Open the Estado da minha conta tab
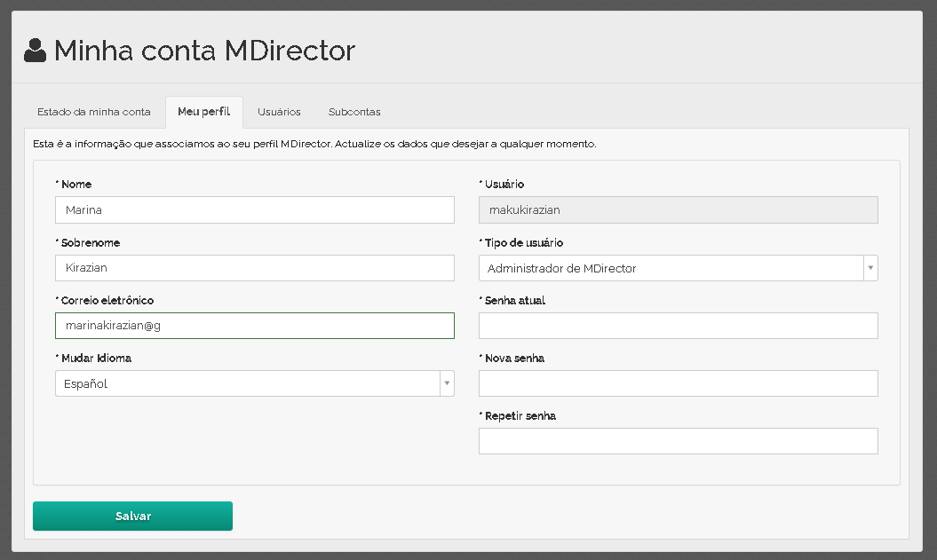Viewport: 937px width, 560px height. click(x=93, y=112)
